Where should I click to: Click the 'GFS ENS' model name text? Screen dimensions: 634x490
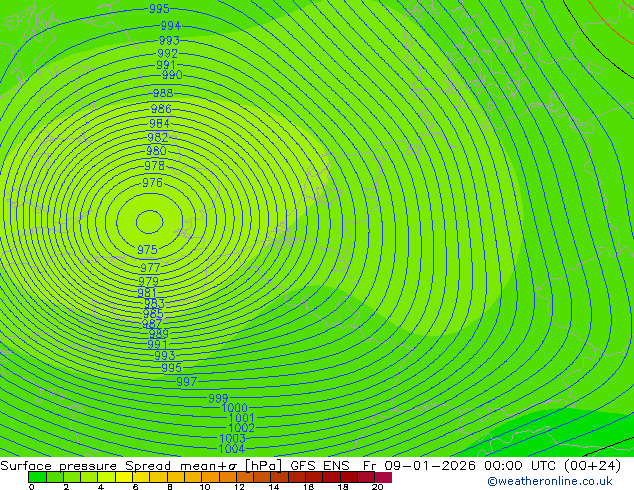pyautogui.click(x=320, y=466)
